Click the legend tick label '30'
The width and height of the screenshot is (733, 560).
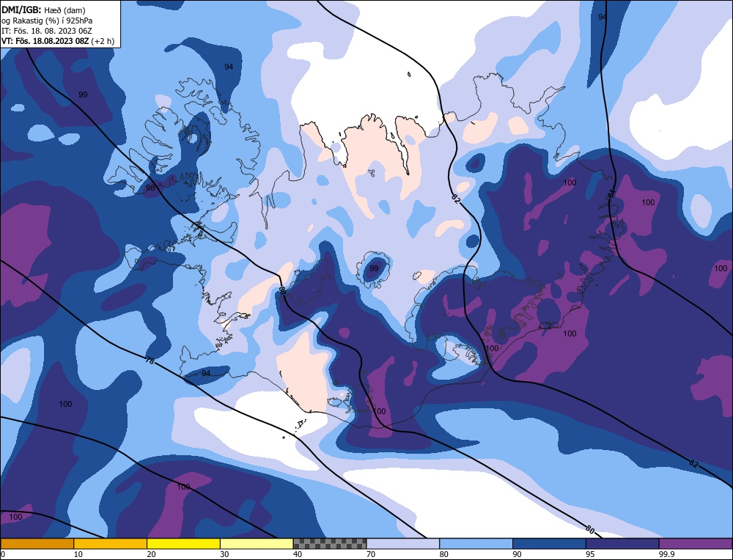pyautogui.click(x=224, y=554)
